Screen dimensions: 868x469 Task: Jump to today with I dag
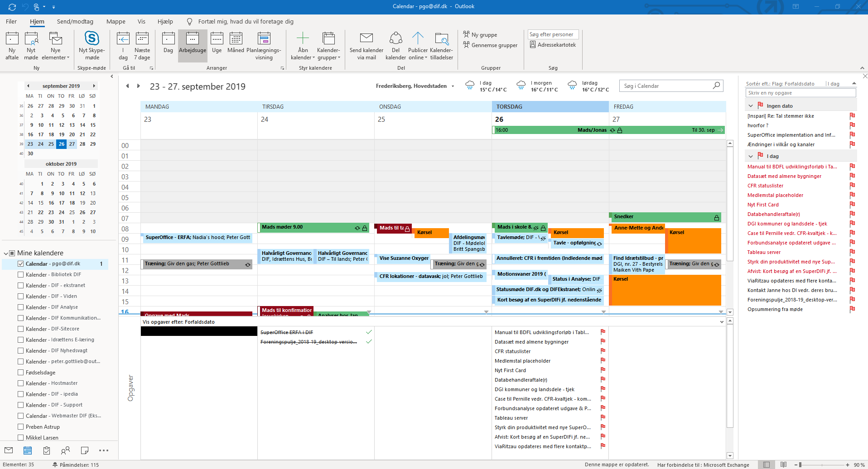pos(123,46)
